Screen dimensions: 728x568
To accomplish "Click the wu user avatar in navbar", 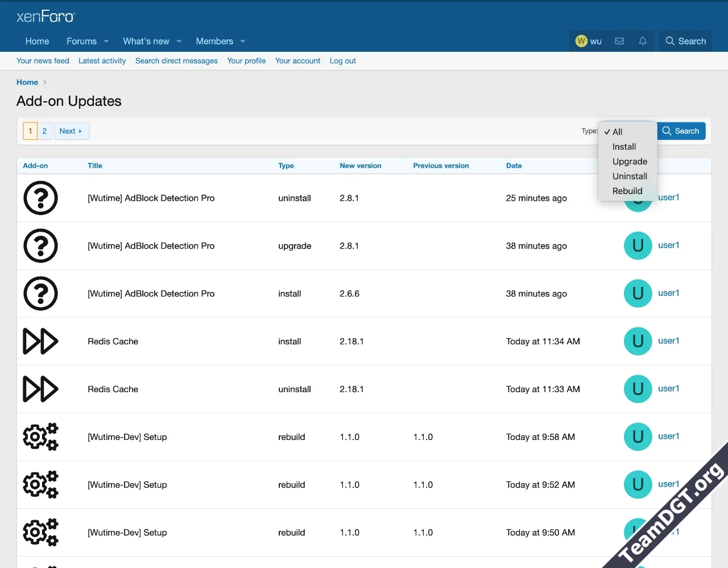I will click(x=581, y=41).
